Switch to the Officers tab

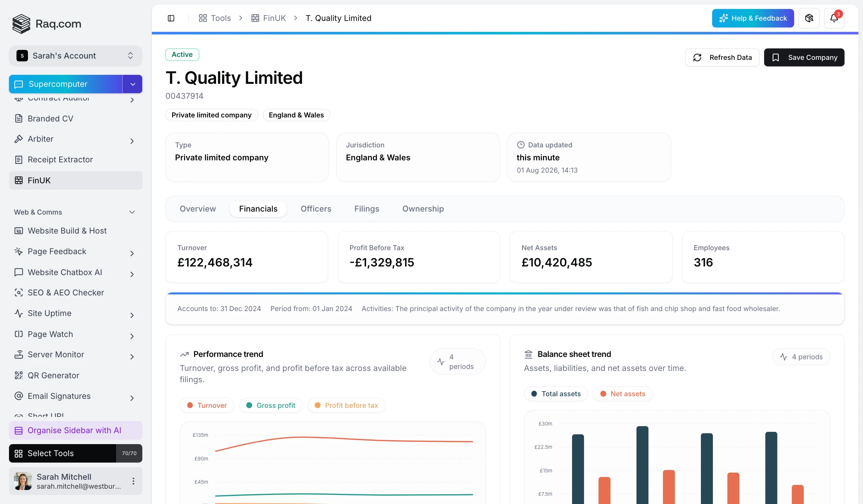(316, 209)
